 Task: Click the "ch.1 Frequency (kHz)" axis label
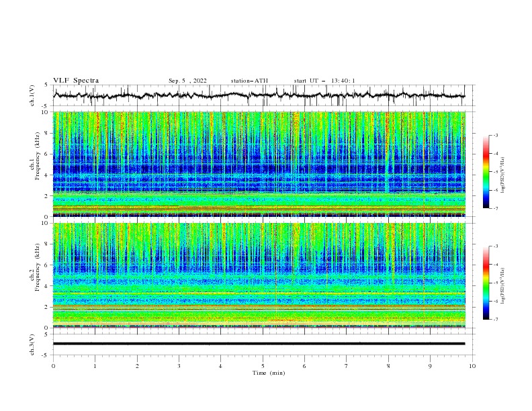point(35,156)
